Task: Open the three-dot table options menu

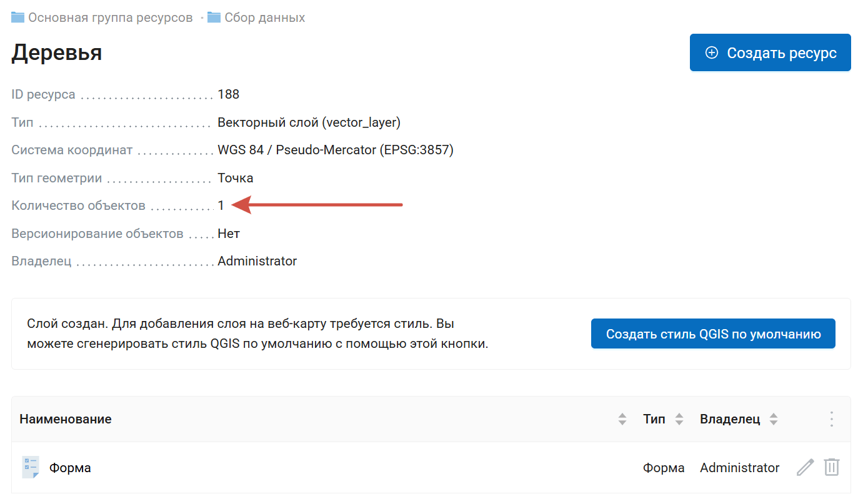Action: tap(831, 419)
